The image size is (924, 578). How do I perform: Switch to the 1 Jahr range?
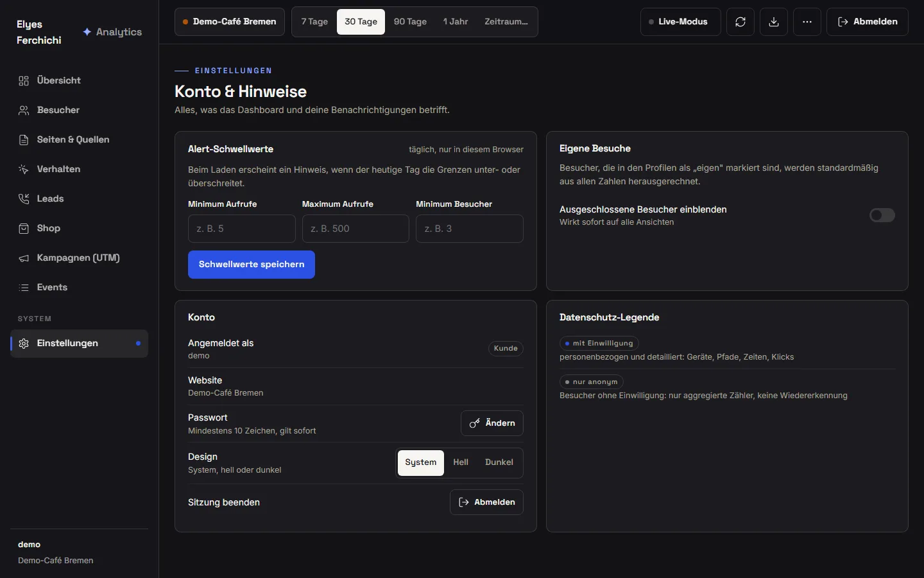456,22
